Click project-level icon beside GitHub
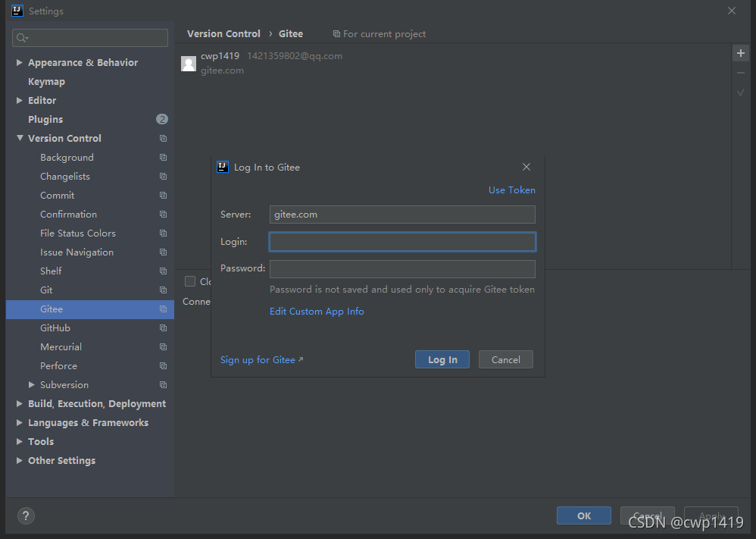Screen dimensions: 756x539 164,328
